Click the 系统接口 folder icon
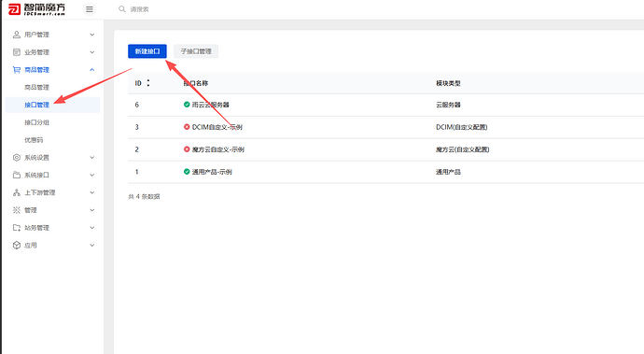Viewport: 644px width, 354px height. point(17,176)
